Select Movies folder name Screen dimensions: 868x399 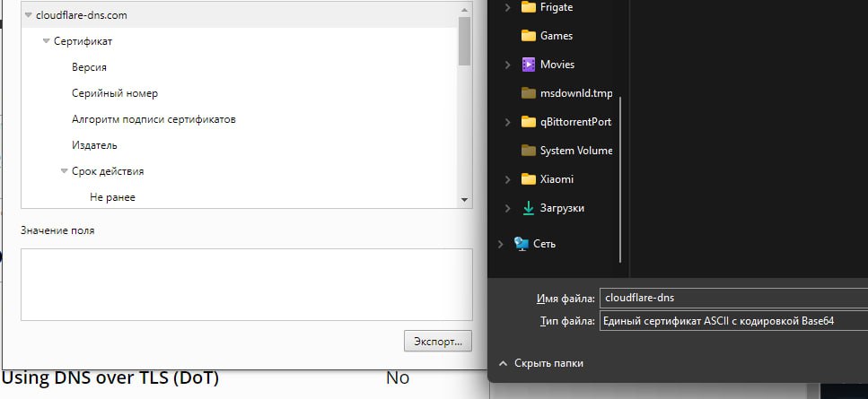point(557,65)
